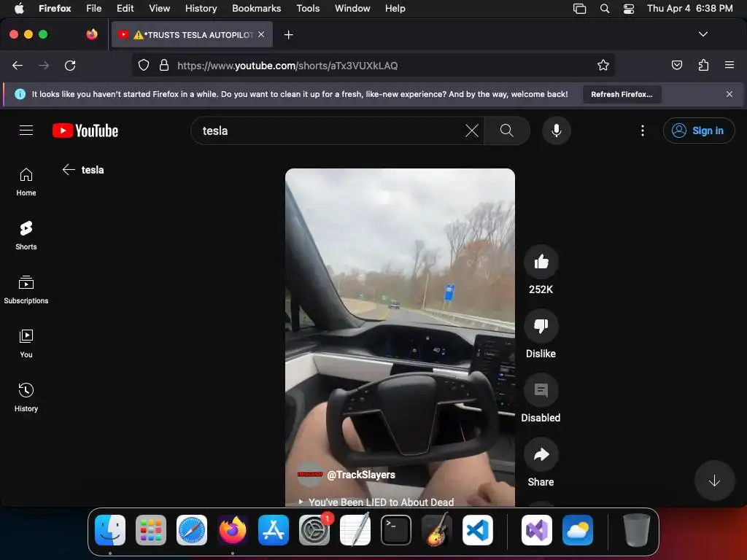Search with your voice microphone
747x560 pixels.
[556, 131]
